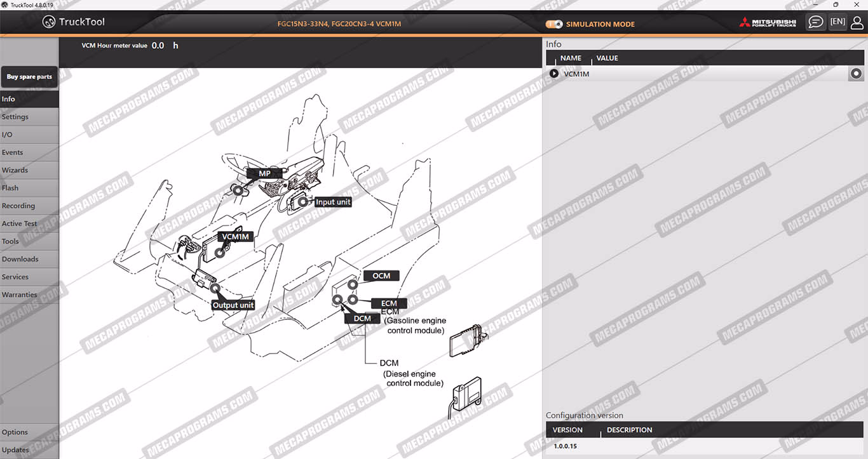Open the Events menu item
868x459 pixels.
pos(29,152)
